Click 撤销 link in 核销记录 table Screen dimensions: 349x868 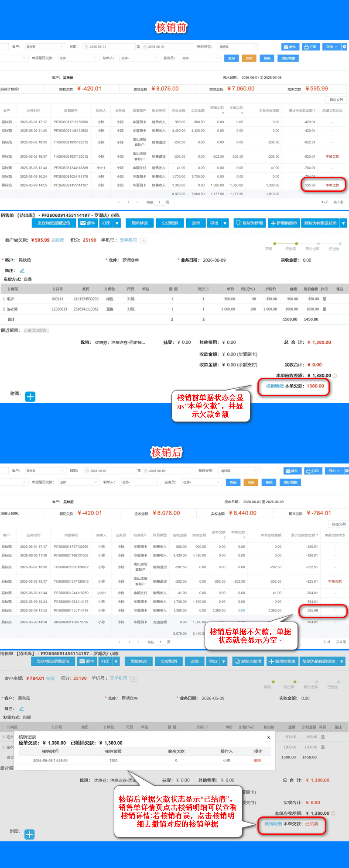pyautogui.click(x=257, y=761)
